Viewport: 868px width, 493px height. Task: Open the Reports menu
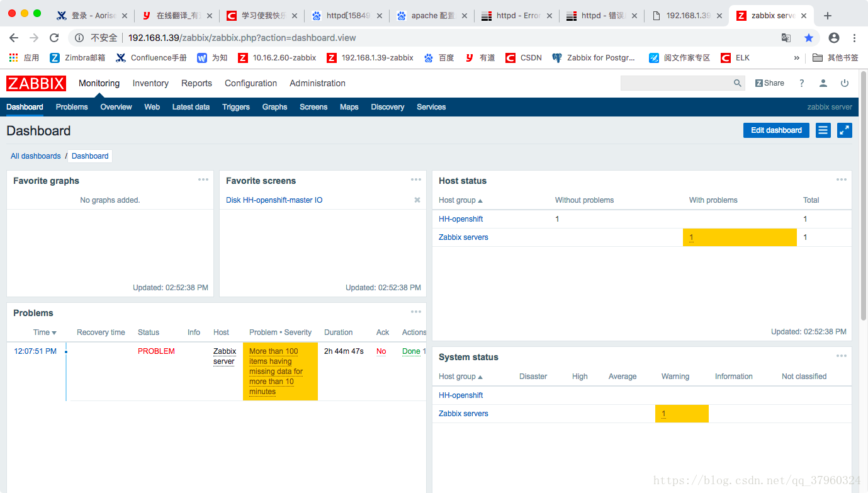pyautogui.click(x=196, y=83)
